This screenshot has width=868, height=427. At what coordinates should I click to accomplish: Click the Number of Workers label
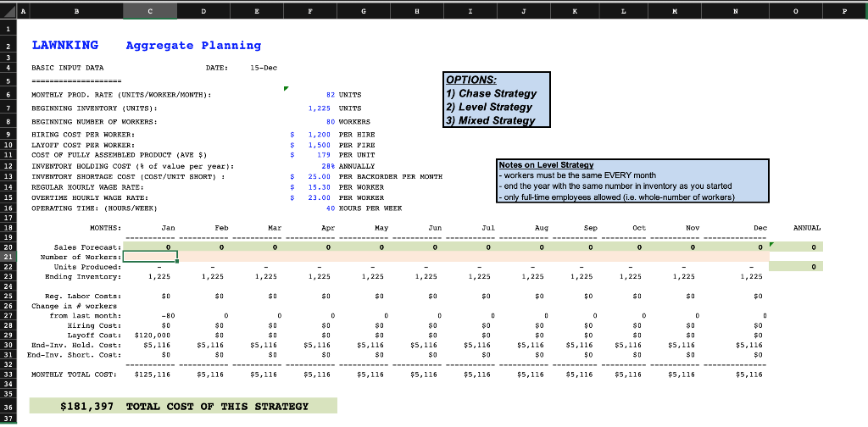(x=81, y=258)
